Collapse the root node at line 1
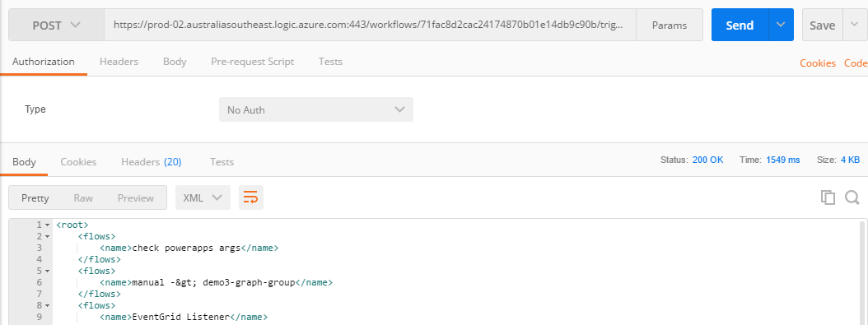This screenshot has width=868, height=325. click(47, 225)
